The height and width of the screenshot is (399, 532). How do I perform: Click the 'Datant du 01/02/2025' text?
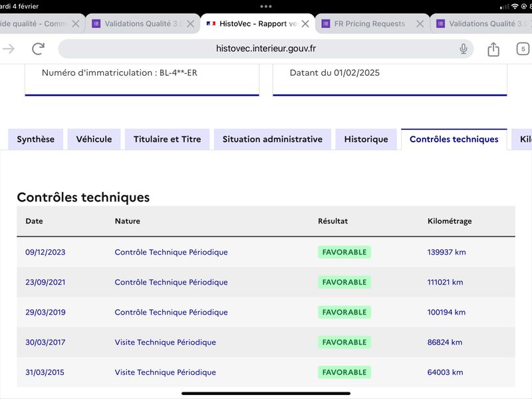[334, 73]
